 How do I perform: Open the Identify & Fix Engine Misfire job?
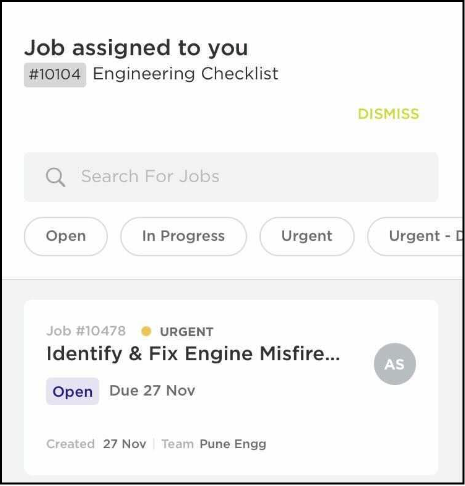pos(193,354)
